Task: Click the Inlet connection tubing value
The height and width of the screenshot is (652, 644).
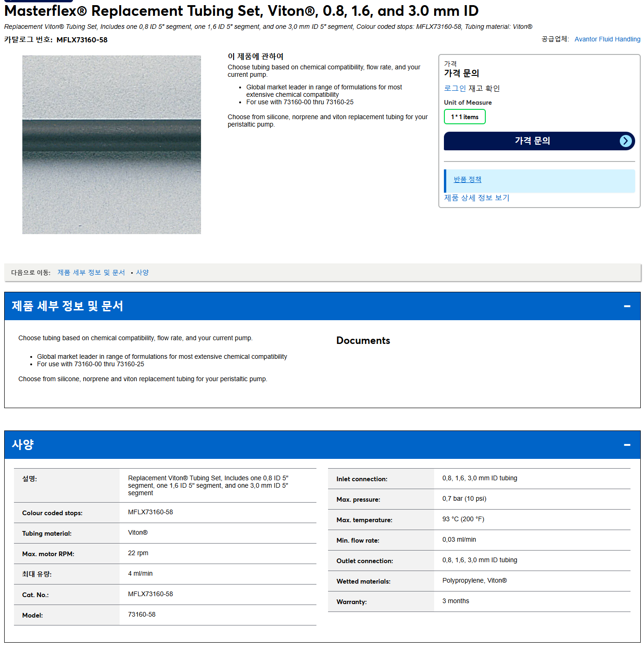Action: (x=480, y=478)
